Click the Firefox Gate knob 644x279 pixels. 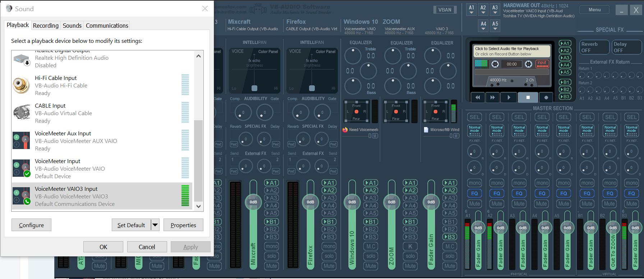[x=322, y=113]
